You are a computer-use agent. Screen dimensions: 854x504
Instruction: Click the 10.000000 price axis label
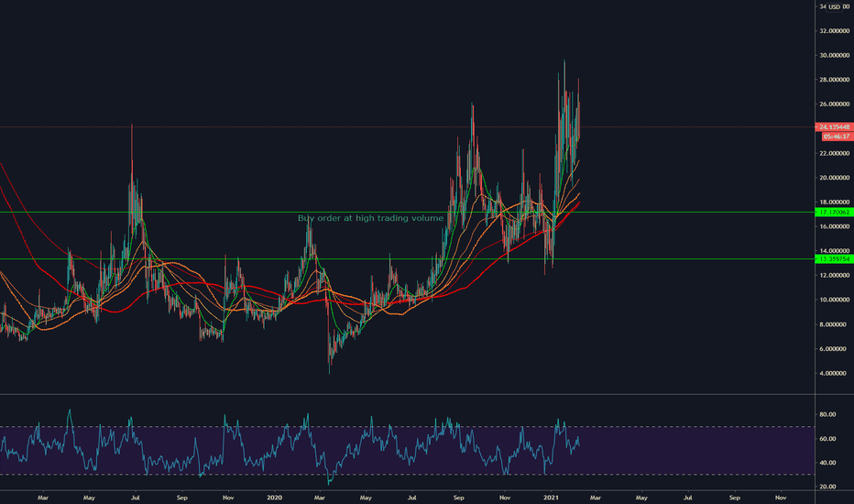(835, 301)
